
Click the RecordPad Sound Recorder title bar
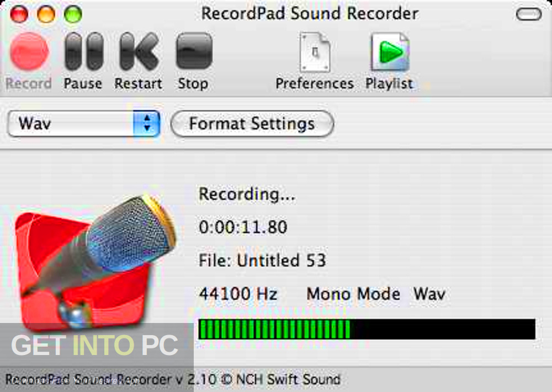click(308, 13)
